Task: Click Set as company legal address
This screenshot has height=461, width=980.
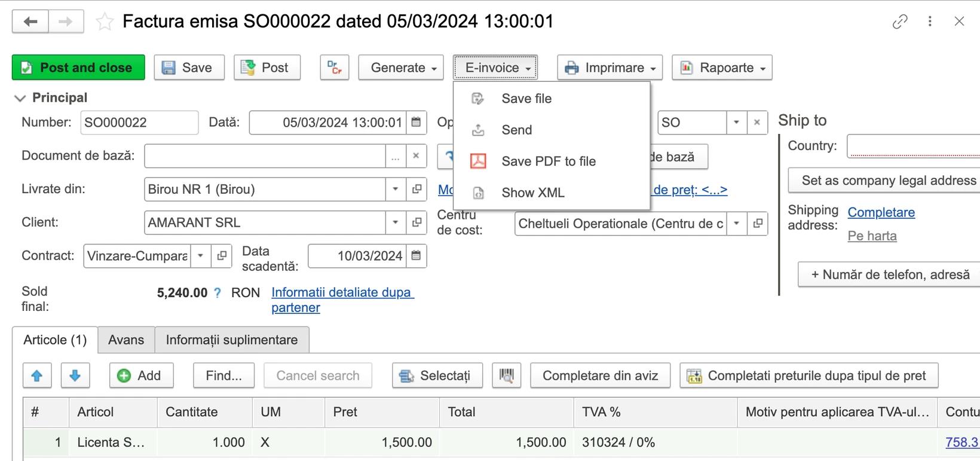Action: pos(884,181)
